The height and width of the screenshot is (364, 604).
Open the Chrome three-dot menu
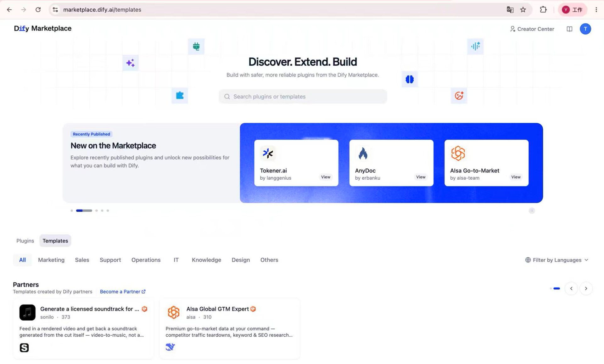pyautogui.click(x=596, y=10)
